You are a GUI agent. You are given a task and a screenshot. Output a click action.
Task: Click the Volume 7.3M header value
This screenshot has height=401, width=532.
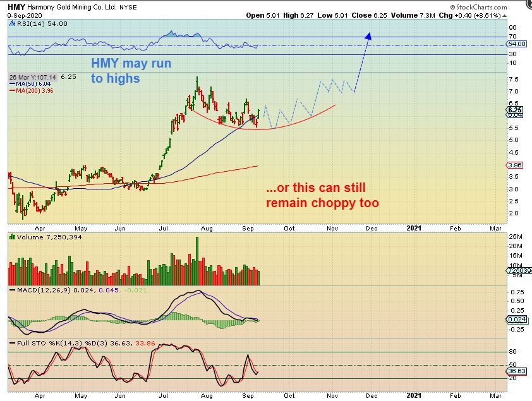[x=413, y=16]
